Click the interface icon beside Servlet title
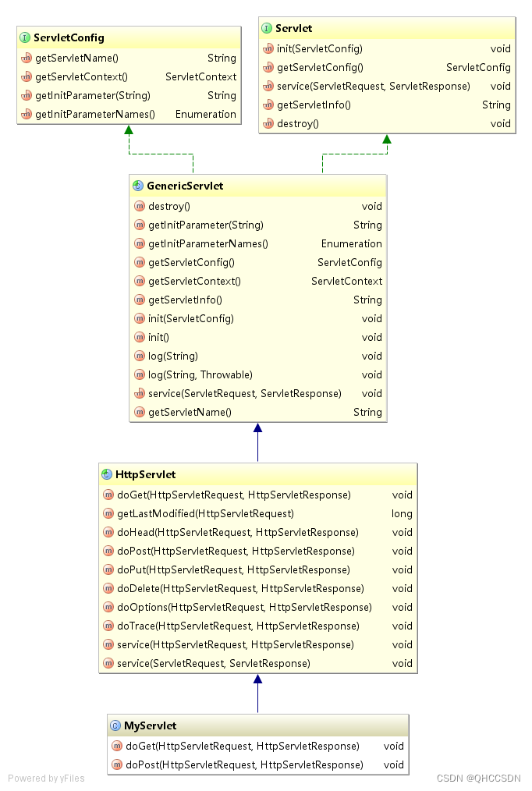Viewport: 532px width, 791px height. (267, 28)
